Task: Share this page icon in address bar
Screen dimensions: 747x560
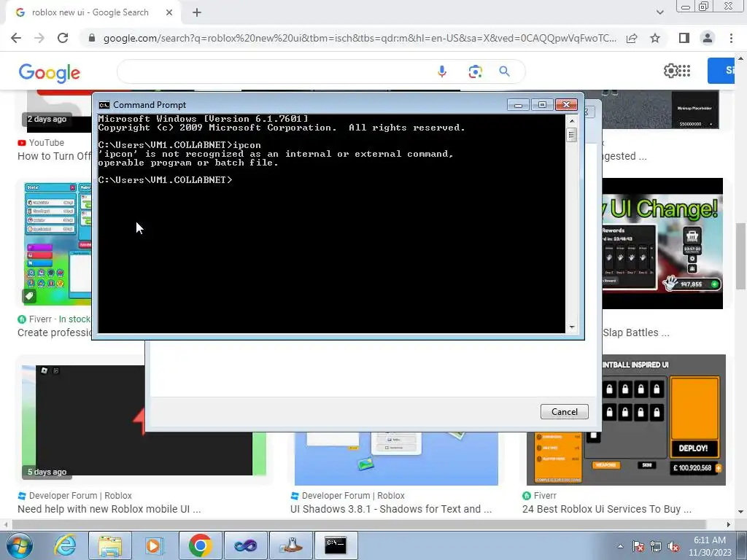Action: pos(632,38)
